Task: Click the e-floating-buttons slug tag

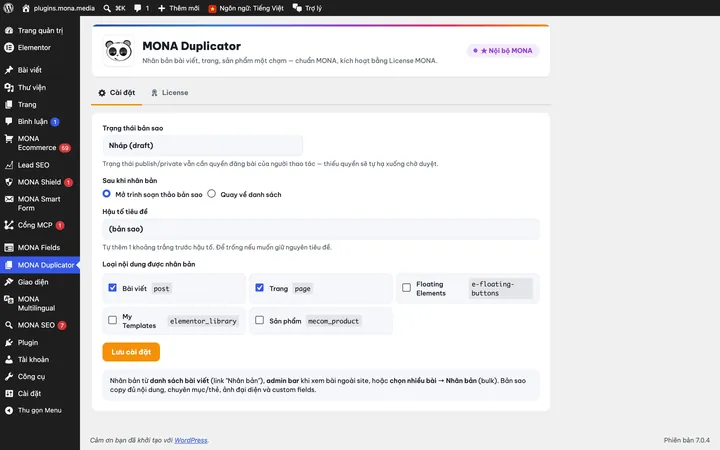Action: pyautogui.click(x=501, y=288)
